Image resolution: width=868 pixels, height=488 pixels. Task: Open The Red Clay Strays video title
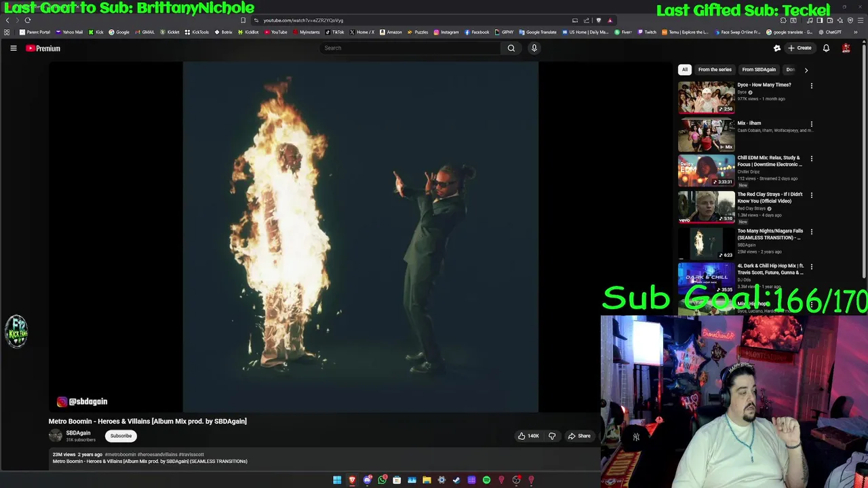coord(770,197)
